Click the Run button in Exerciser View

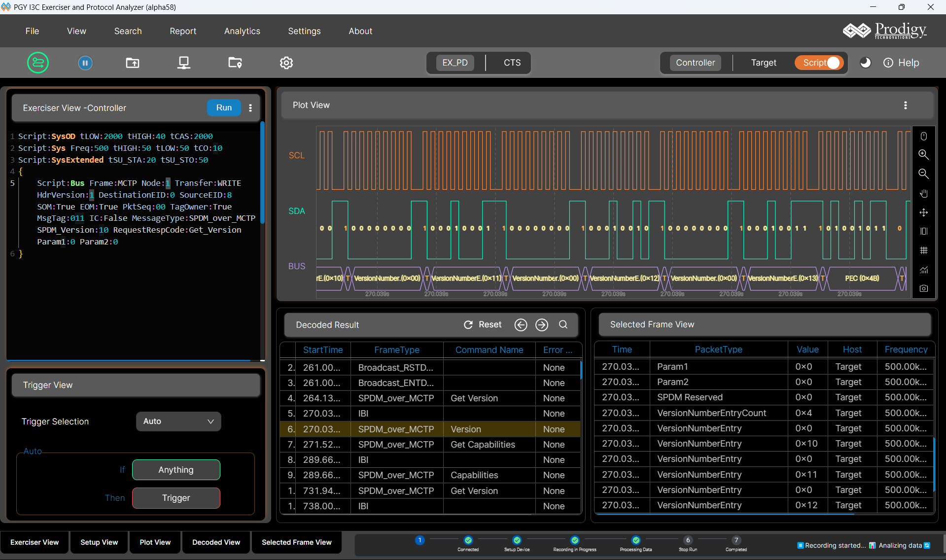click(x=224, y=107)
